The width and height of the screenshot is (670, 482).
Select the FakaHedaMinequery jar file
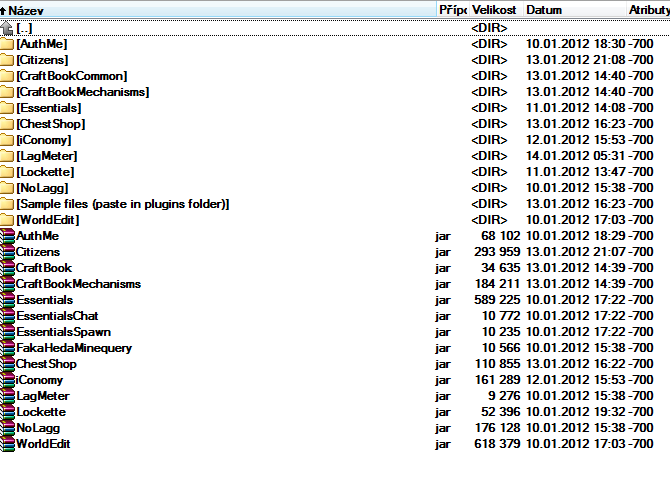pyautogui.click(x=74, y=348)
